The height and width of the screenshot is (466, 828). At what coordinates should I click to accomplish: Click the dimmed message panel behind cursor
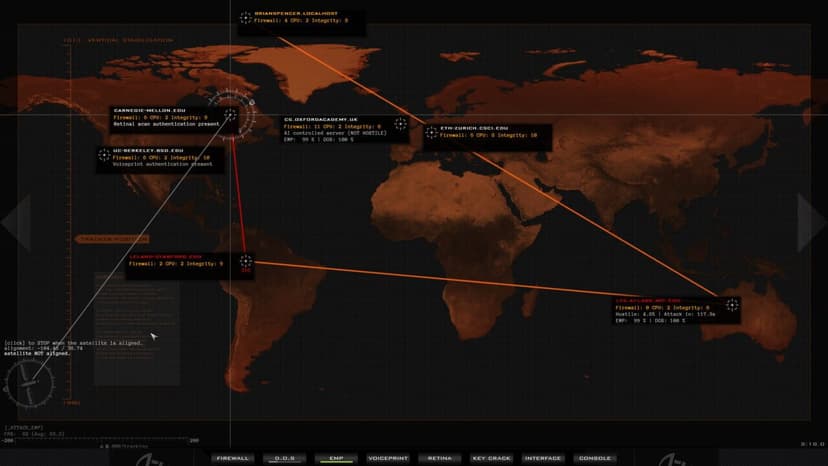coord(137,329)
